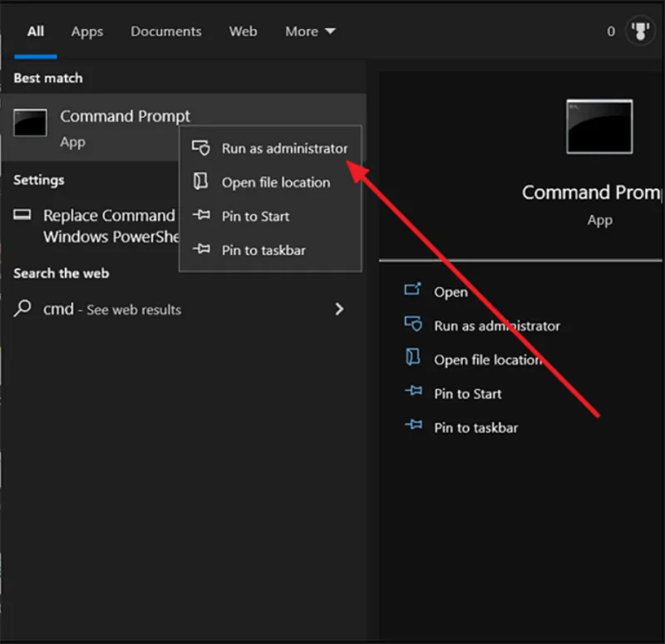Image resolution: width=665 pixels, height=644 pixels.
Task: Click shield icon beside context menu Run as administrator
Action: [201, 148]
